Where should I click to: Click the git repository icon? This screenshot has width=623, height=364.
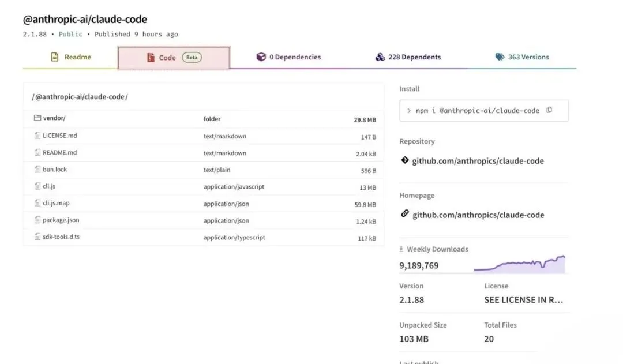pyautogui.click(x=405, y=160)
